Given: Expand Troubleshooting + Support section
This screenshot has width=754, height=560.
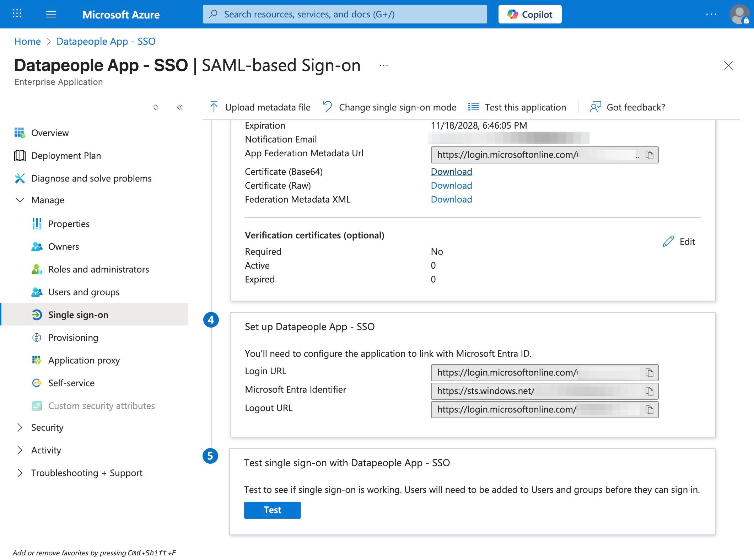Looking at the screenshot, I should [x=20, y=473].
